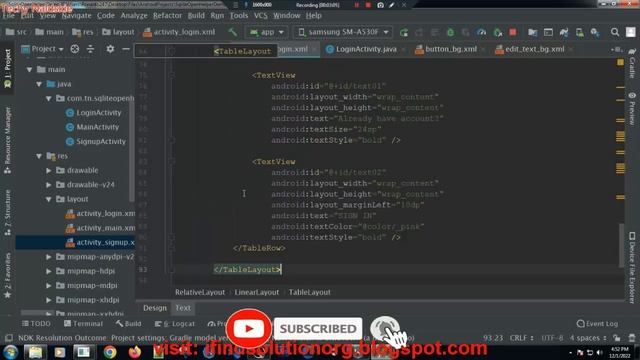Click fold marker beside second TextView tag
This screenshot has width=640, height=360.
(172, 162)
